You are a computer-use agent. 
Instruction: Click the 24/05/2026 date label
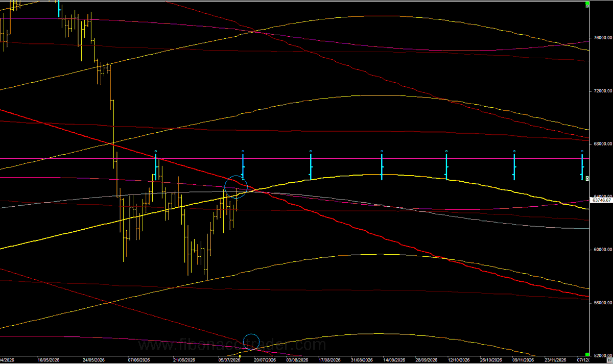point(94,360)
